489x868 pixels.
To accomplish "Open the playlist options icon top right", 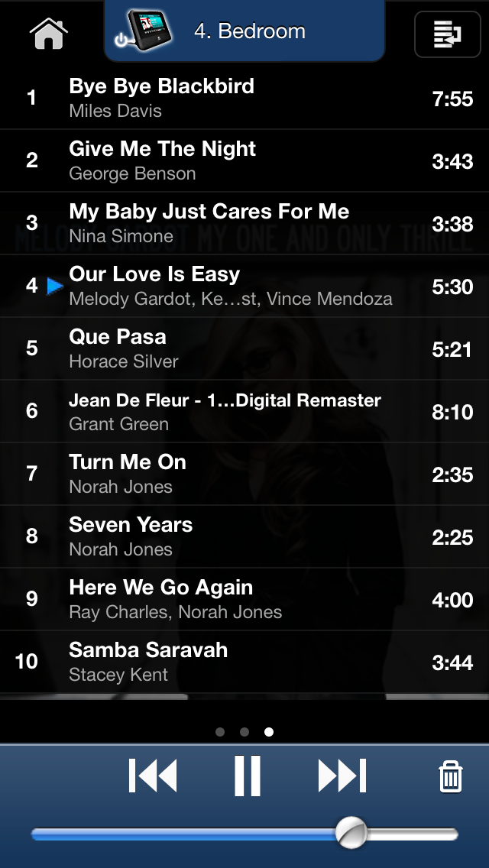I will pos(448,34).
